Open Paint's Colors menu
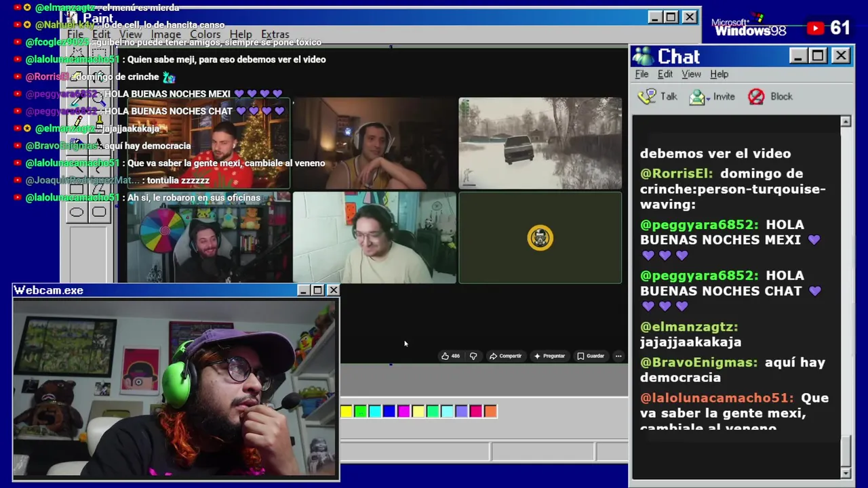Image resolution: width=868 pixels, height=488 pixels. pos(205,35)
